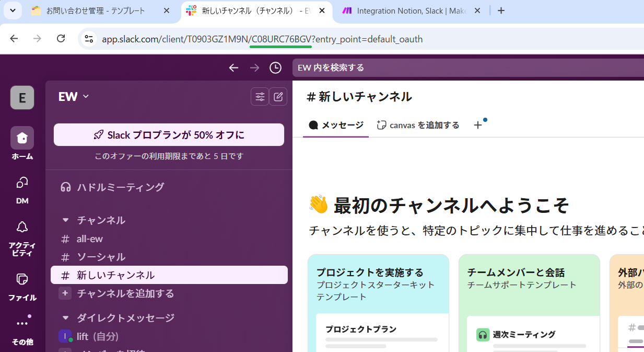The width and height of the screenshot is (644, 352).
Task: Open a new browser tab
Action: (501, 10)
